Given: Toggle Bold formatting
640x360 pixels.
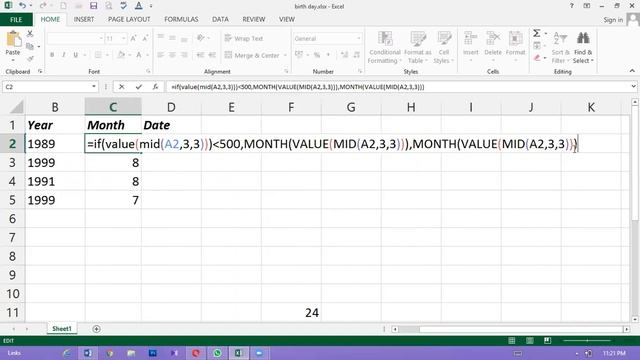Looking at the screenshot, I should coord(52,55).
